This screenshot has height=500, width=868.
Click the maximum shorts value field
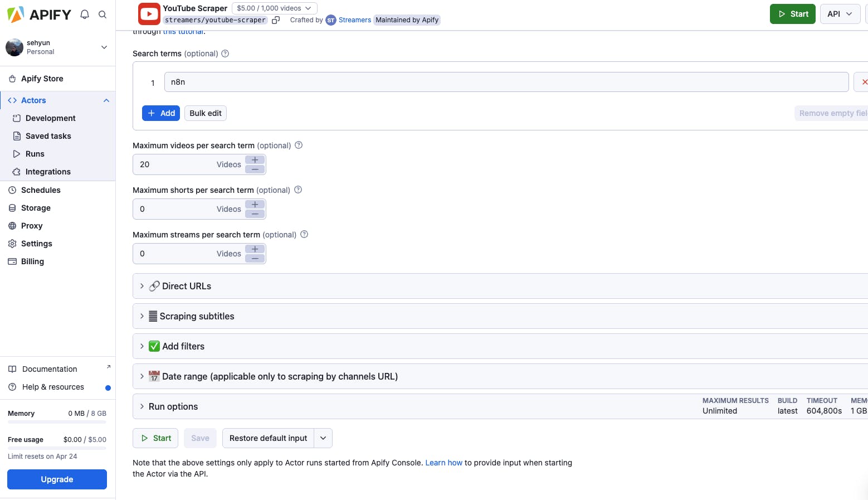coord(189,209)
